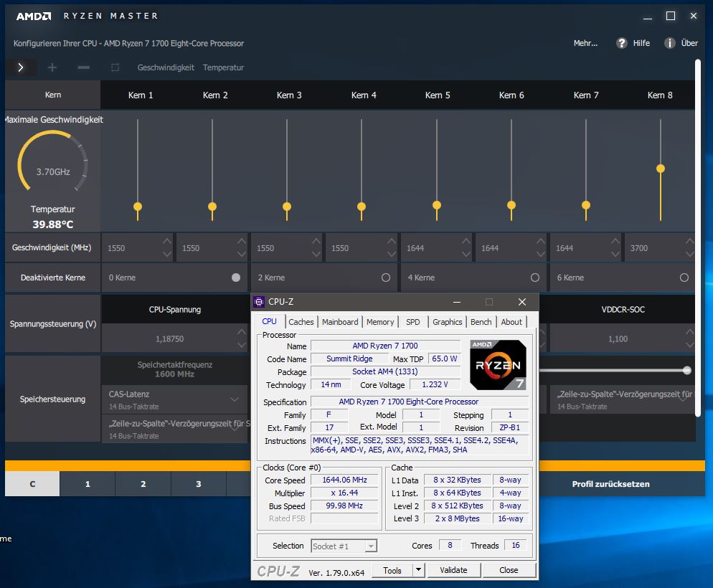Open Hilfe question mark icon
713x588 pixels.
click(622, 43)
